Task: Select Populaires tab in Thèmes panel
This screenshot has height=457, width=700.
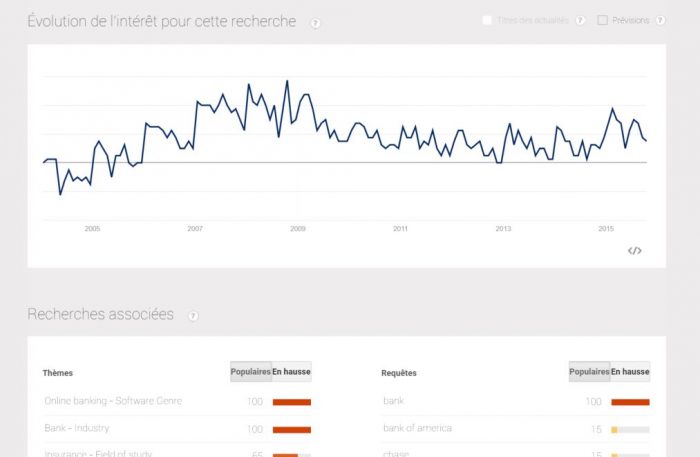Action: point(250,371)
